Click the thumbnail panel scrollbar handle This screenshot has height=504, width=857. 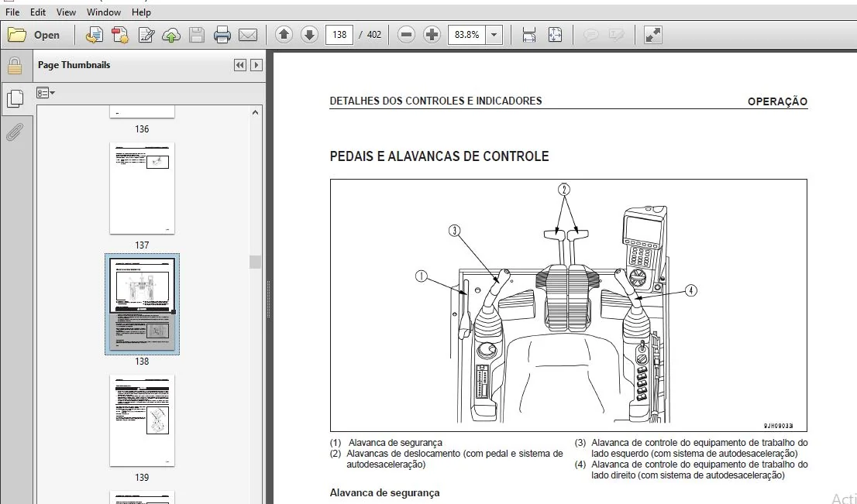tap(255, 262)
